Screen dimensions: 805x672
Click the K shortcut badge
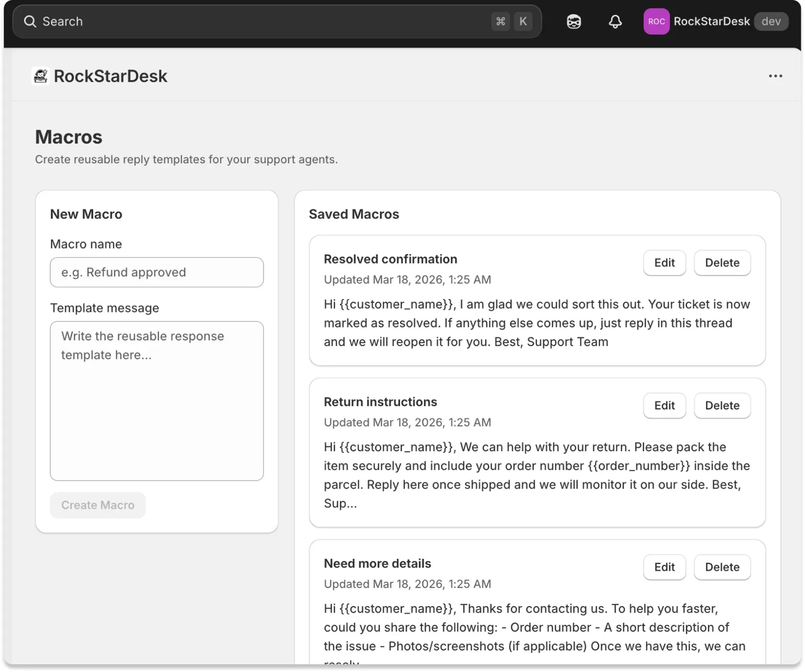[523, 22]
